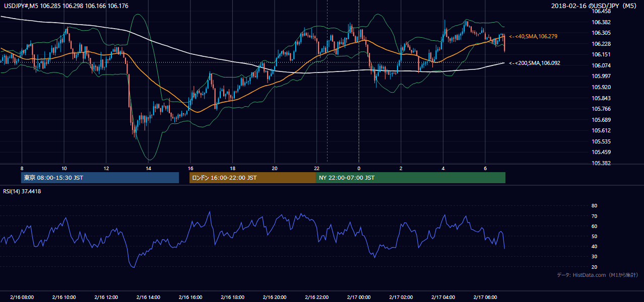This screenshot has height=302, width=644.
Task: Click the 2/16 18:00 date label
Action: point(232,297)
